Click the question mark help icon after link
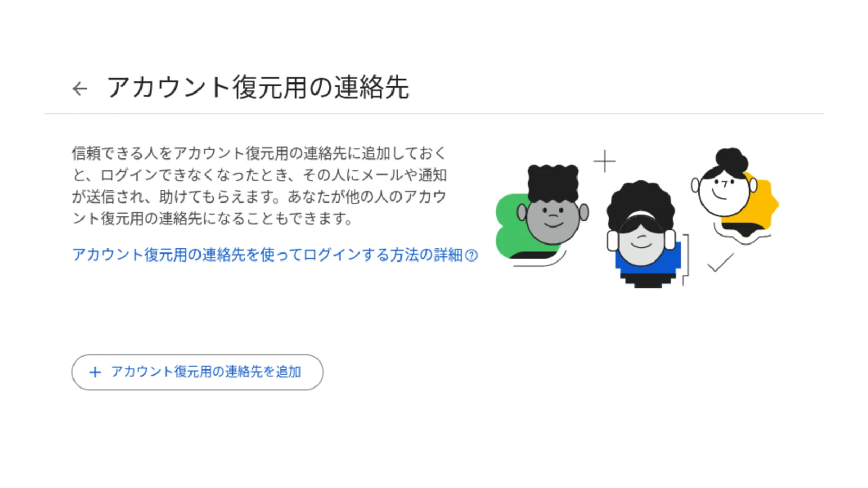868x488 pixels. [471, 255]
